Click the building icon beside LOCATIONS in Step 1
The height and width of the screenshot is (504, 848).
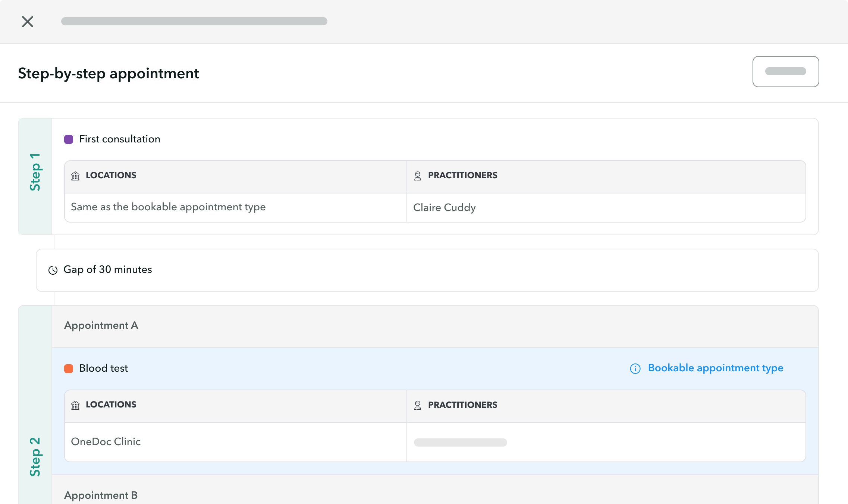[x=76, y=176]
